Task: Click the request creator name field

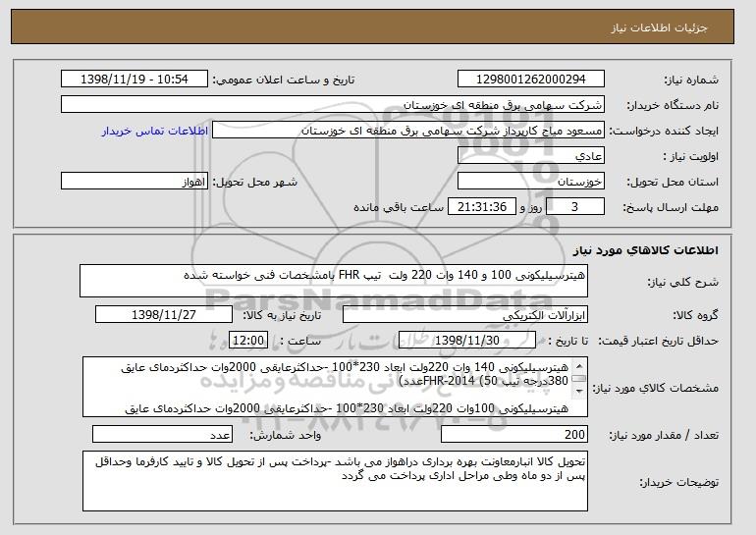Action: [x=410, y=131]
